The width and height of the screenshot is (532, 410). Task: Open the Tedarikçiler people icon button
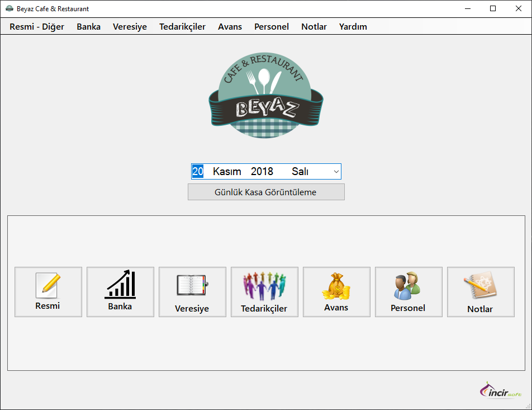coord(264,292)
